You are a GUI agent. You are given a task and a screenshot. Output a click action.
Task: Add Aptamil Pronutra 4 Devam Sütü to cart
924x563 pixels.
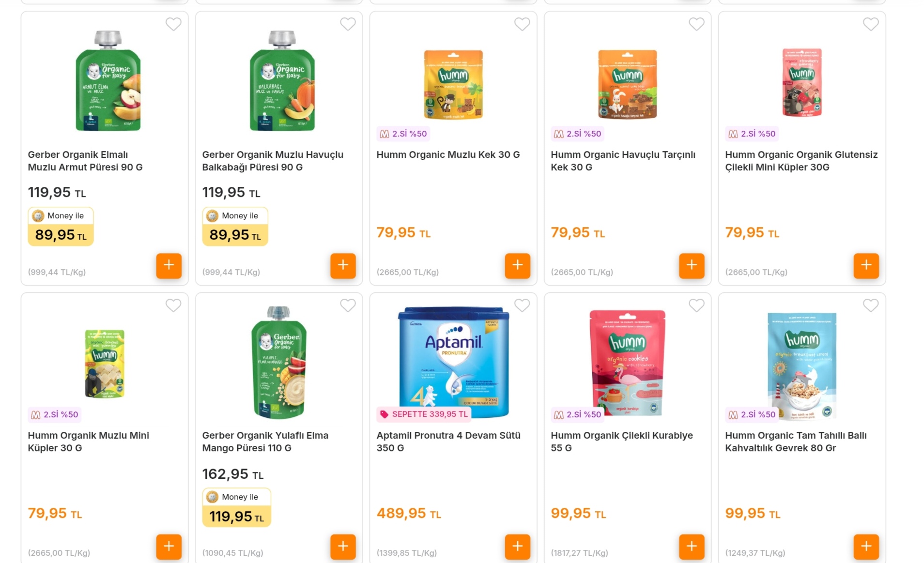[x=517, y=546]
